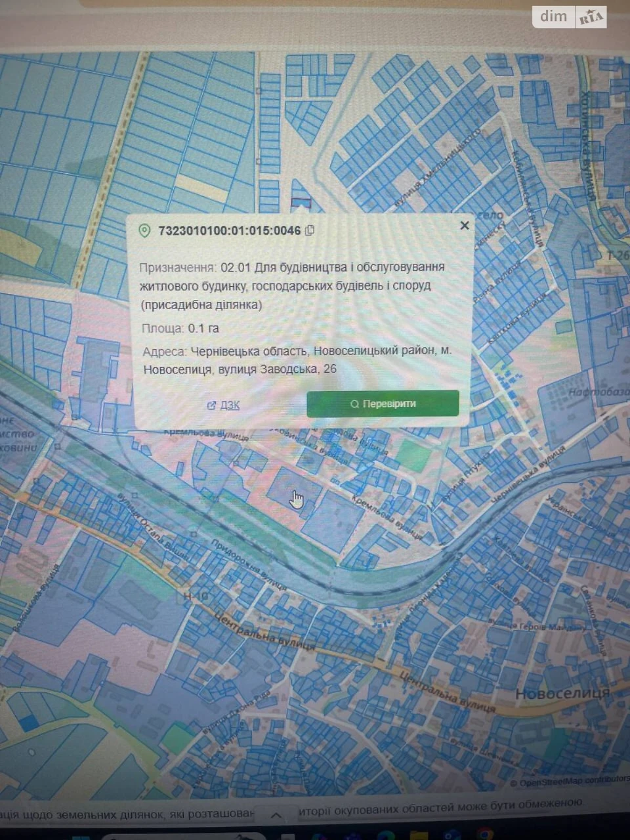Expand the bottom notice with chevron
The height and width of the screenshot is (840, 630).
click(x=276, y=816)
